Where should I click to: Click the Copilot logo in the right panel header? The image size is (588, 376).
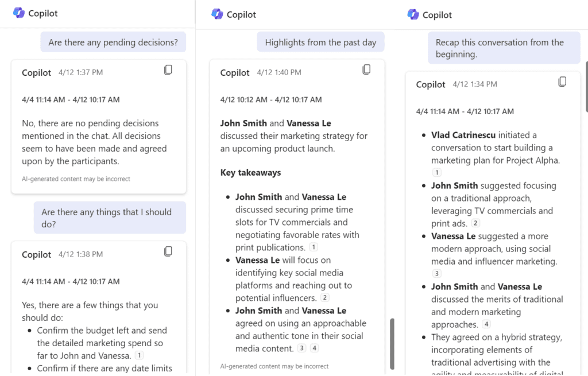tap(413, 14)
